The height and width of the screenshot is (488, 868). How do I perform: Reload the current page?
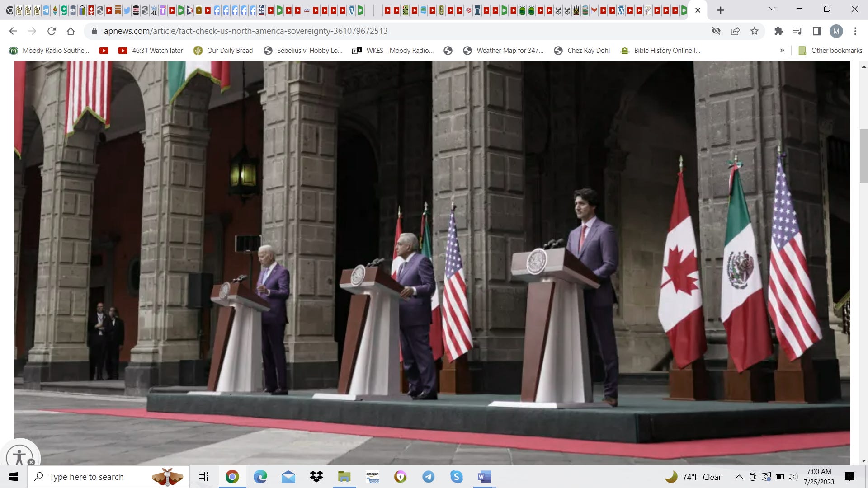(52, 31)
